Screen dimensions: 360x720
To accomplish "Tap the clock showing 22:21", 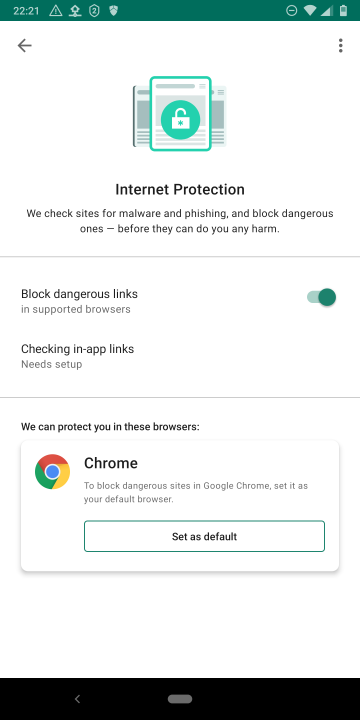I will (27, 11).
